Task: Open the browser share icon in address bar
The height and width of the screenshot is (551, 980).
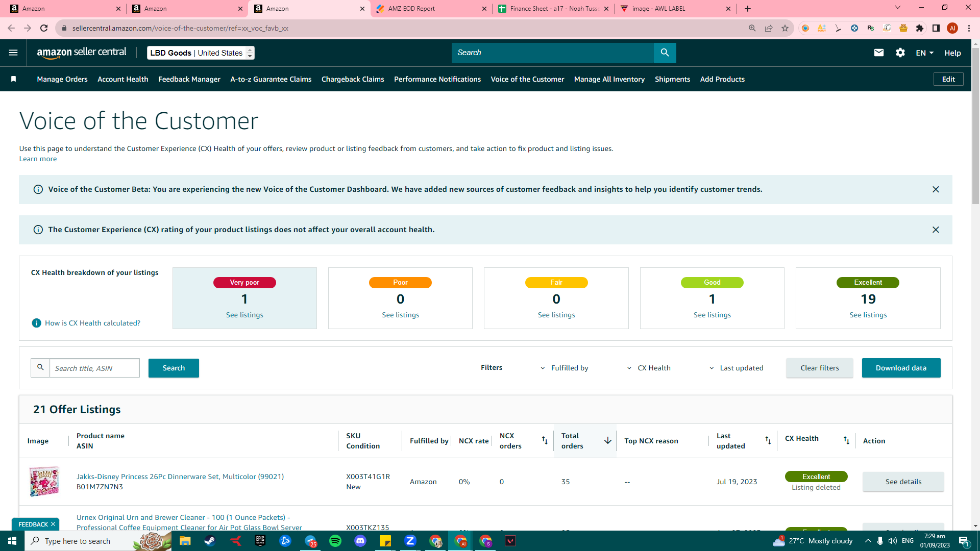Action: pyautogui.click(x=769, y=28)
